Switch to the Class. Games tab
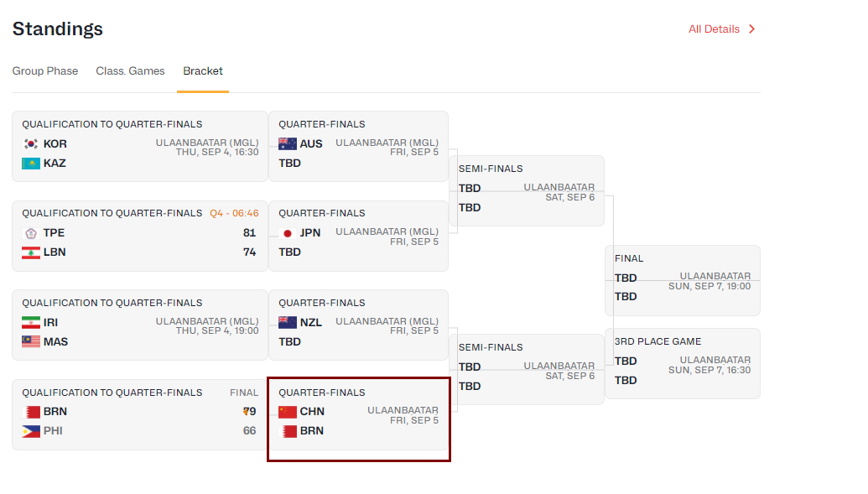 click(130, 71)
